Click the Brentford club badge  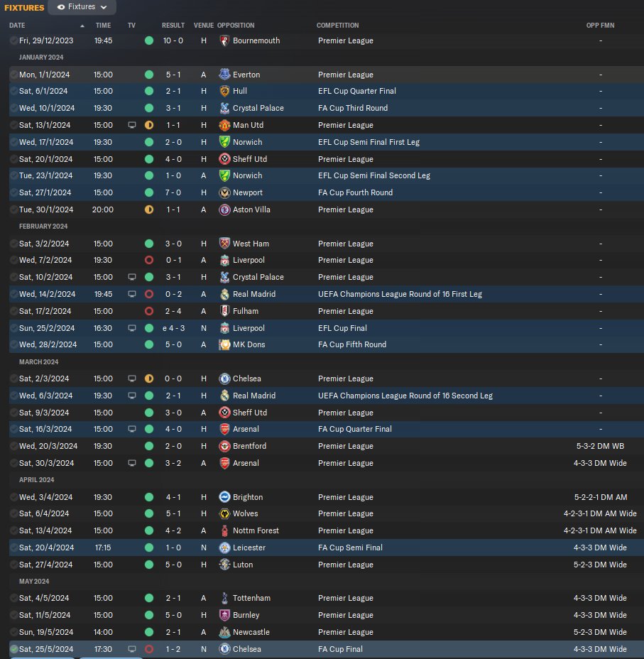pyautogui.click(x=225, y=446)
